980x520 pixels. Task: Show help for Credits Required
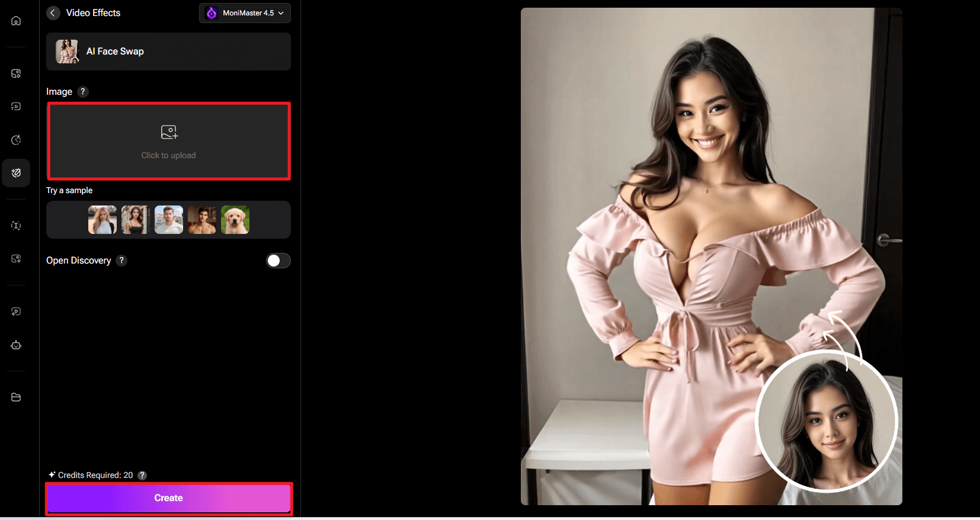pyautogui.click(x=142, y=475)
